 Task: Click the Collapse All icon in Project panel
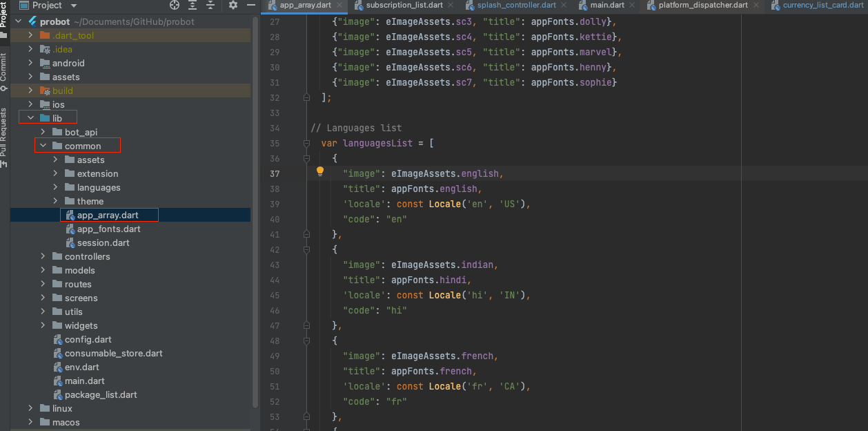point(210,6)
